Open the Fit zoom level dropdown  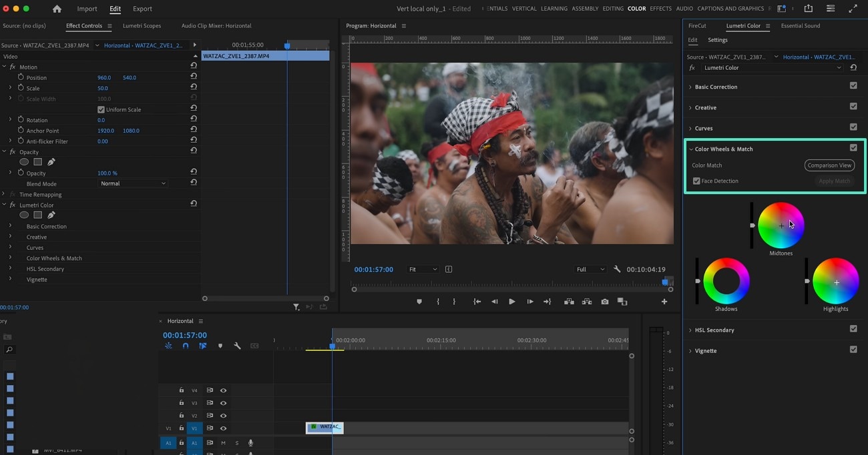(x=423, y=270)
